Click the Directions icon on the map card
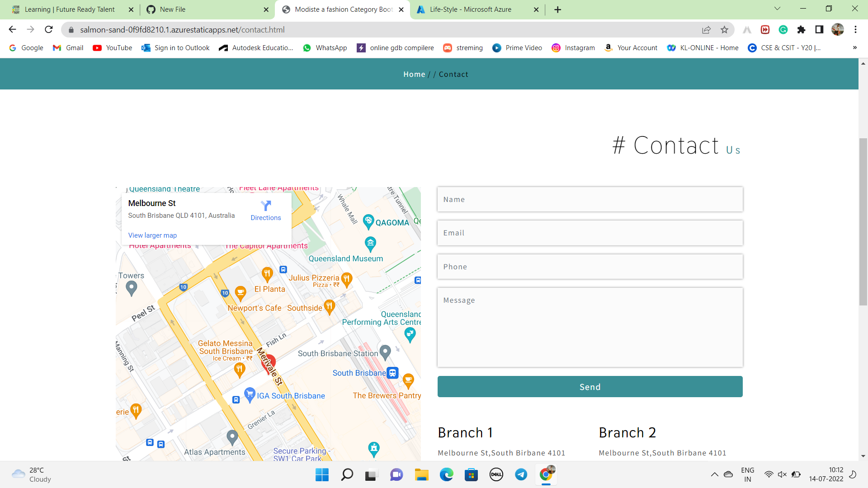Viewport: 868px width, 488px height. (x=266, y=206)
